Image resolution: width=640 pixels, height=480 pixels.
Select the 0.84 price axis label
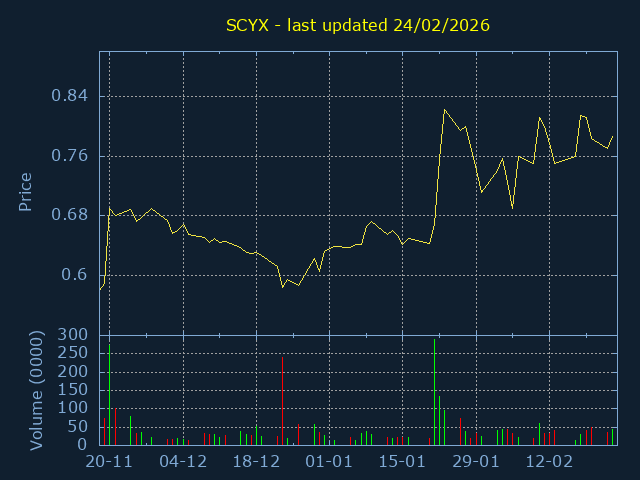click(x=69, y=96)
